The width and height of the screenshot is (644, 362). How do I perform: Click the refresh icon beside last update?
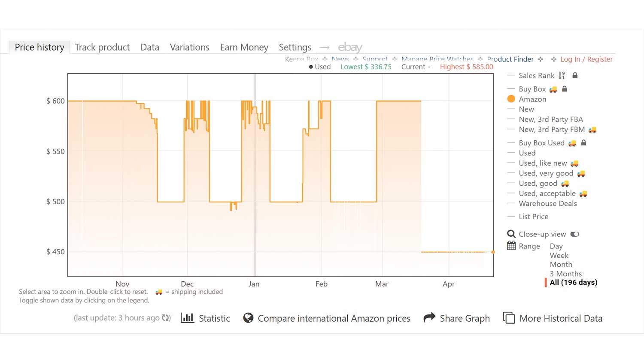click(x=166, y=318)
